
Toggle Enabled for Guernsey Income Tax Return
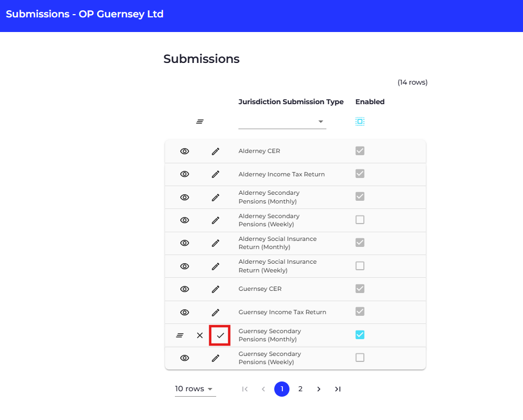point(360,311)
